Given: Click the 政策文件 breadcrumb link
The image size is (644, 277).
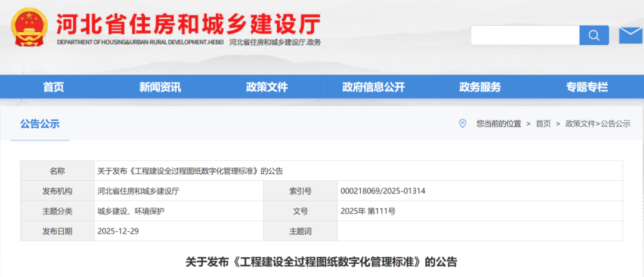Looking at the screenshot, I should [x=580, y=124].
